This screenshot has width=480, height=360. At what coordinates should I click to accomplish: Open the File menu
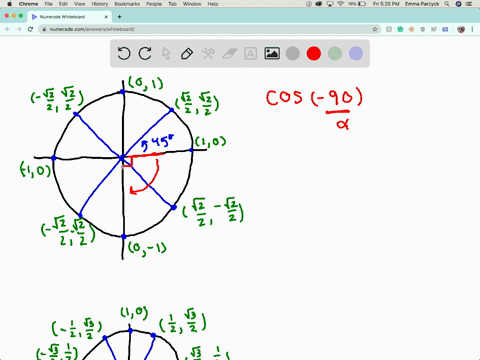tap(49, 4)
